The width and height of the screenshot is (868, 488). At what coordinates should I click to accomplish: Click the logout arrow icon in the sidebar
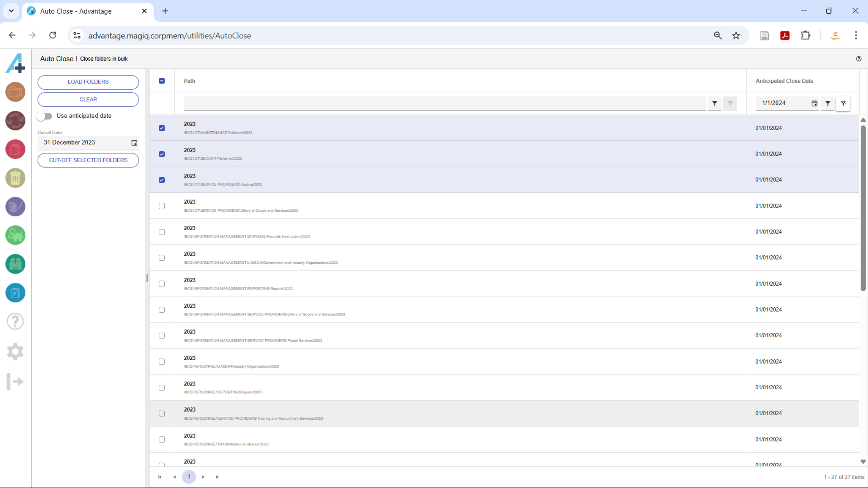[15, 381]
